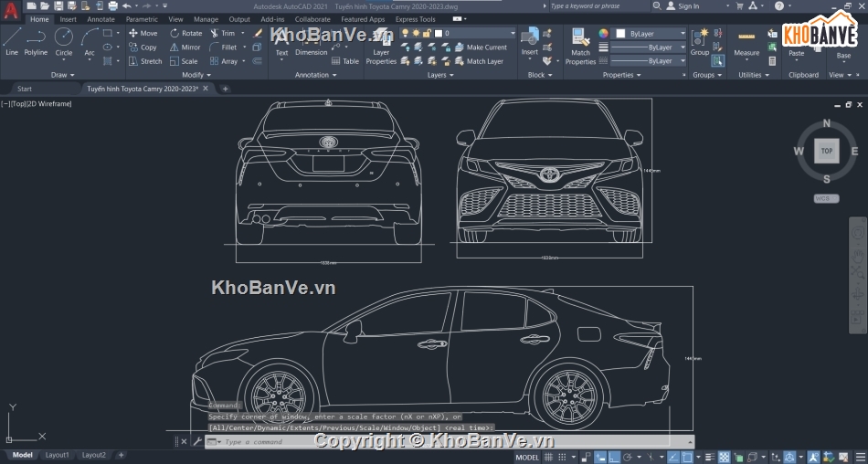
Task: Open the Measure tool
Action: tap(746, 42)
